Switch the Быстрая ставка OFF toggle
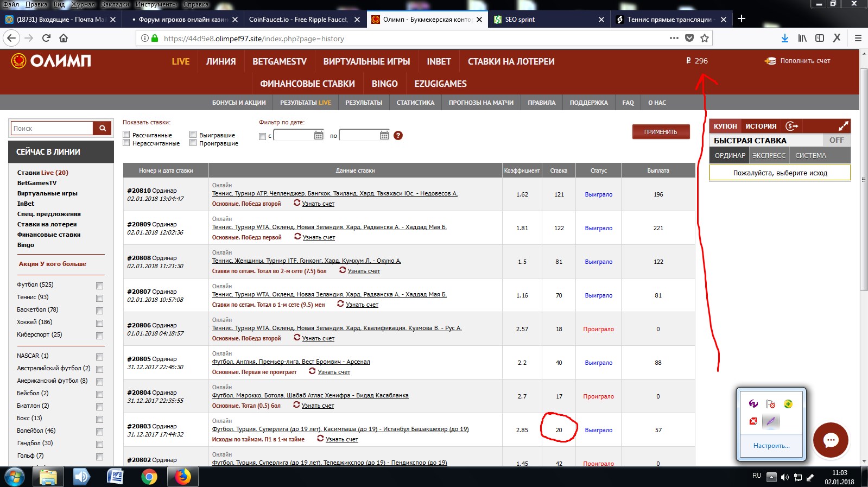This screenshot has height=487, width=868. click(x=837, y=140)
